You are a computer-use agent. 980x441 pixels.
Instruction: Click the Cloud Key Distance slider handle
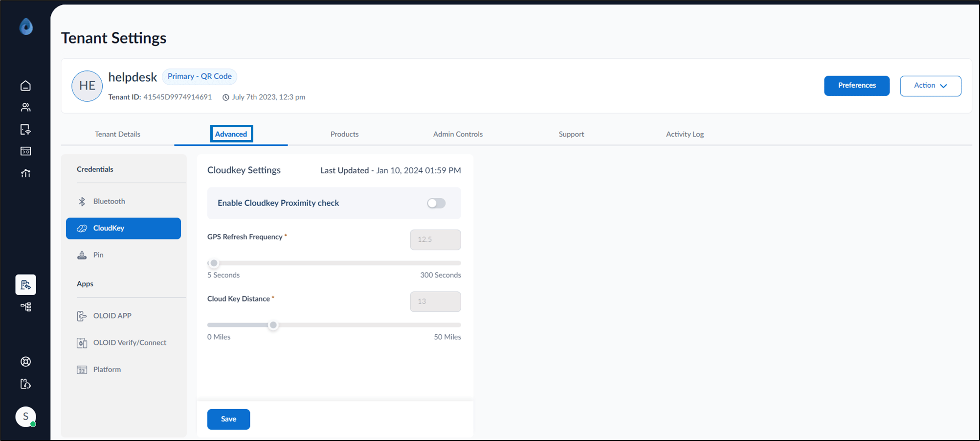tap(273, 325)
